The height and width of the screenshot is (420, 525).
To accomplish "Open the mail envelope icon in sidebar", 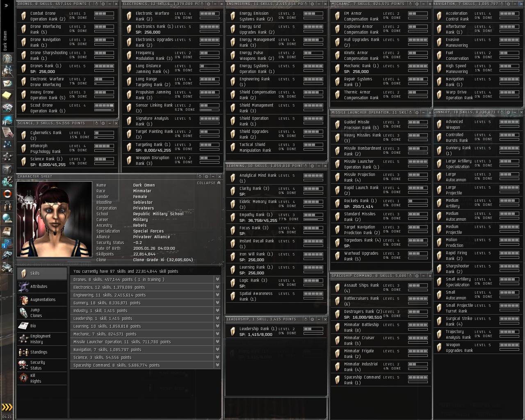I will [x=7, y=83].
